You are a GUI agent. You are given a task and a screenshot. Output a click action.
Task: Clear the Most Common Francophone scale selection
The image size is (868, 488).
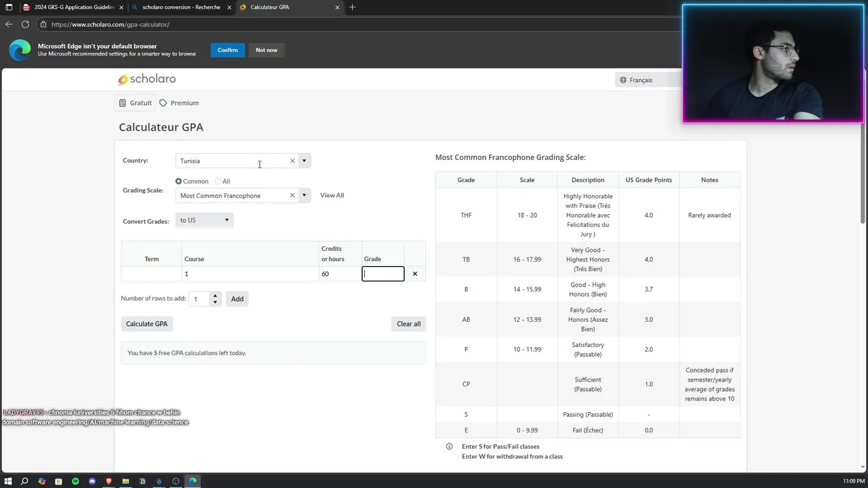click(292, 195)
